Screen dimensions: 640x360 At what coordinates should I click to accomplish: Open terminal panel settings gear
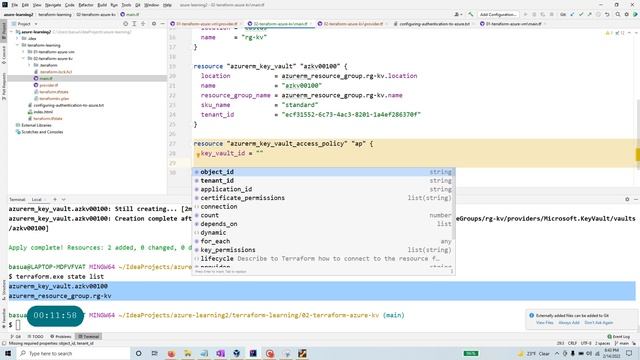[627, 199]
